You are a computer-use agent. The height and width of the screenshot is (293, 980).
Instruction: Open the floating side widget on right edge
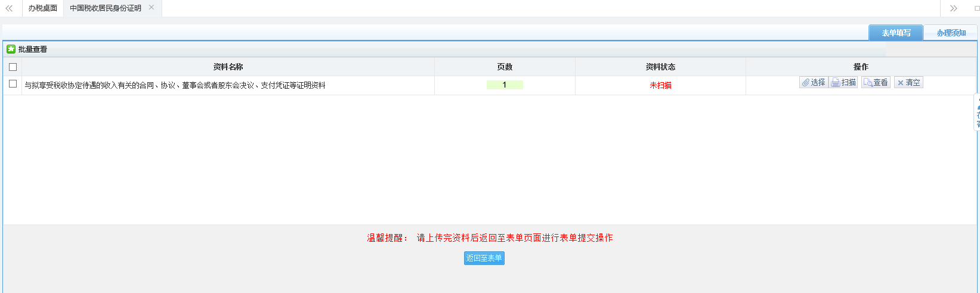(977, 112)
